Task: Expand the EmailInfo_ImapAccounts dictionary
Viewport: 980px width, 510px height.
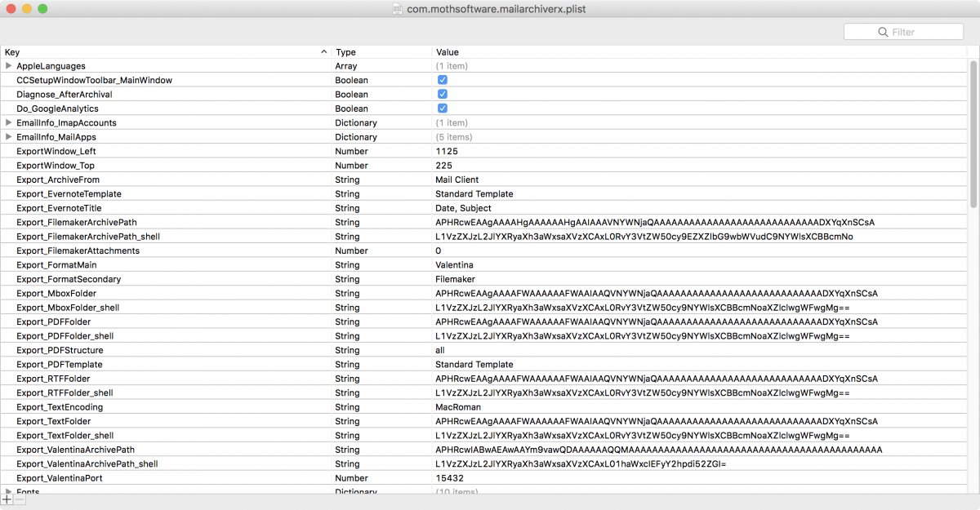Action: tap(9, 122)
